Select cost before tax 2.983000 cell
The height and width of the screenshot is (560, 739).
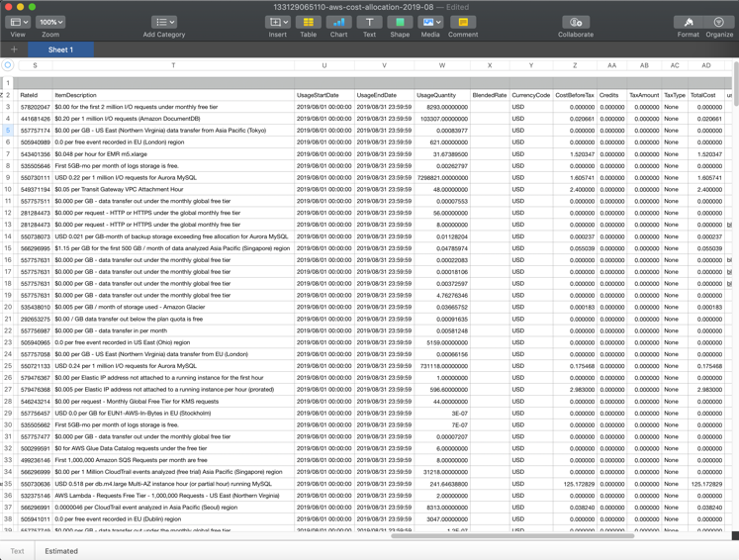point(575,390)
